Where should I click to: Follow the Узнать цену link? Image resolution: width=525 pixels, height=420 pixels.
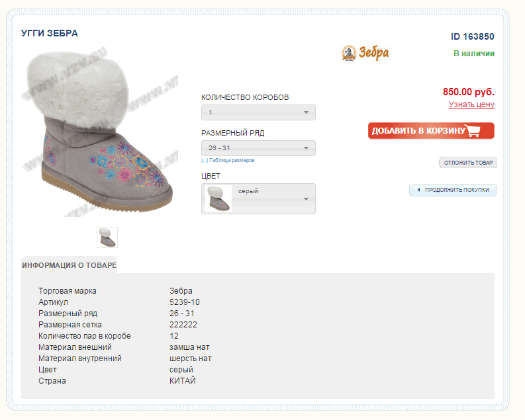[471, 105]
